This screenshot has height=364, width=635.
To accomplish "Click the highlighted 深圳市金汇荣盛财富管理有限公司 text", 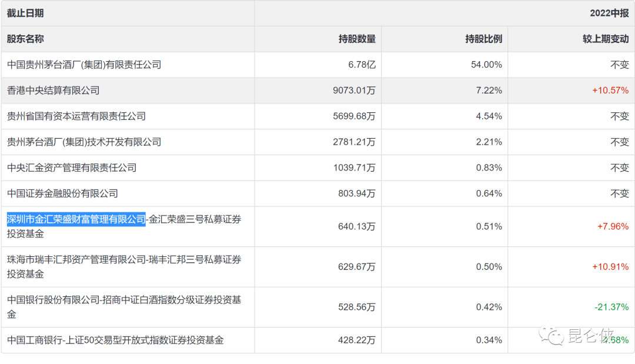I will (76, 219).
